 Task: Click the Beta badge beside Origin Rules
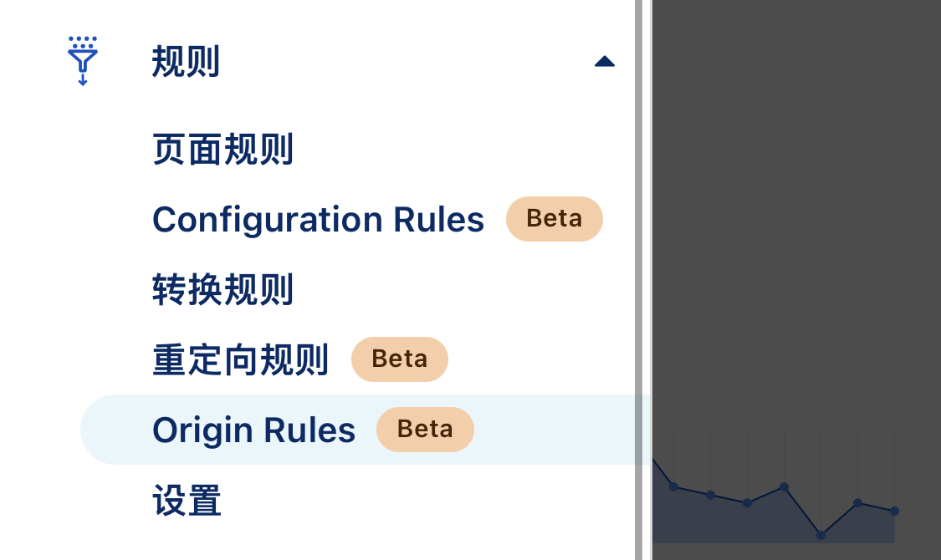click(425, 430)
